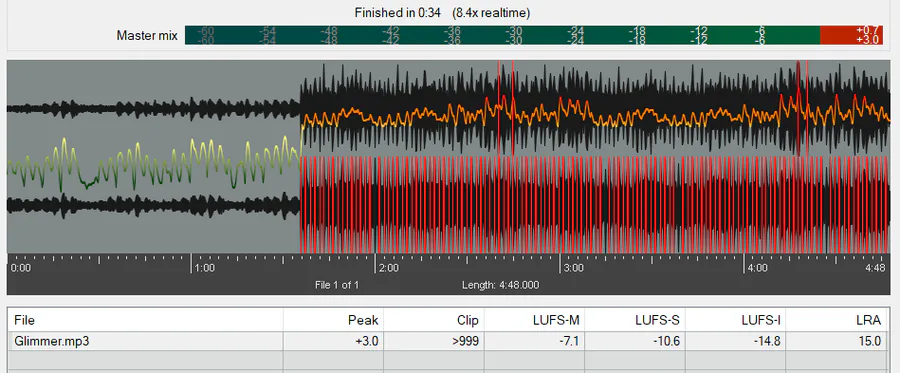Click the -10.6 LUFS-S value
Image resolution: width=900 pixels, height=373 pixels.
pyautogui.click(x=635, y=341)
